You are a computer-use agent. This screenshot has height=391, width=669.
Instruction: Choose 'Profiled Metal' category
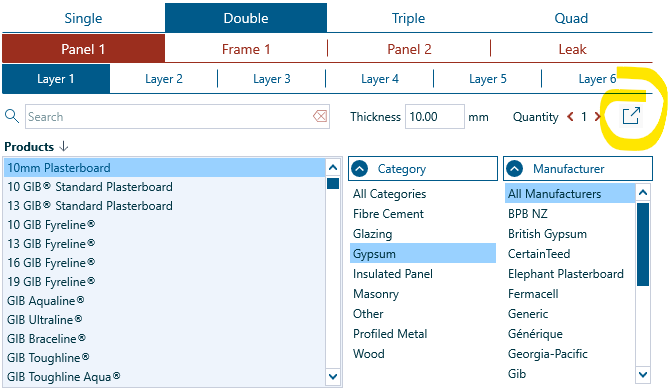click(x=423, y=334)
